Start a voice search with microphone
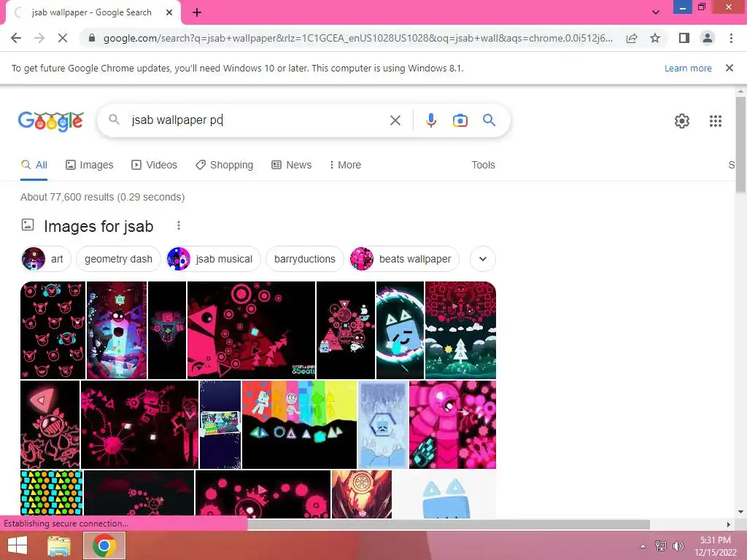The width and height of the screenshot is (747, 560). coord(430,120)
